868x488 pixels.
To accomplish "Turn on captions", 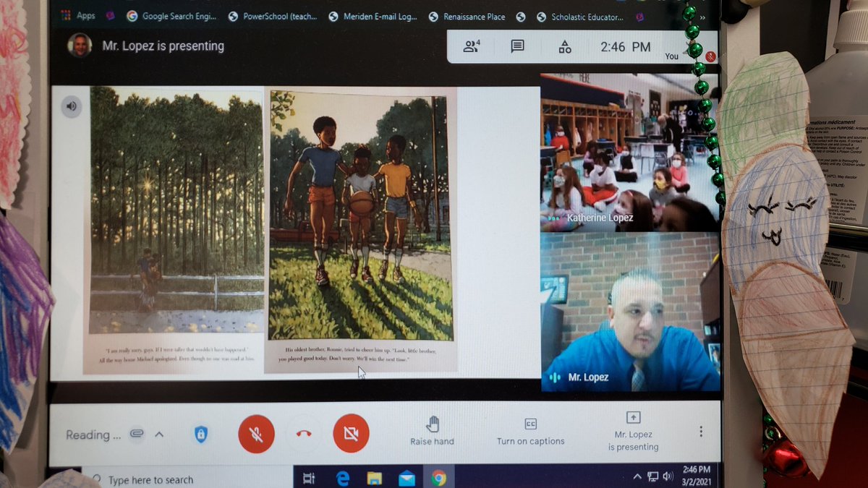I will tap(530, 432).
